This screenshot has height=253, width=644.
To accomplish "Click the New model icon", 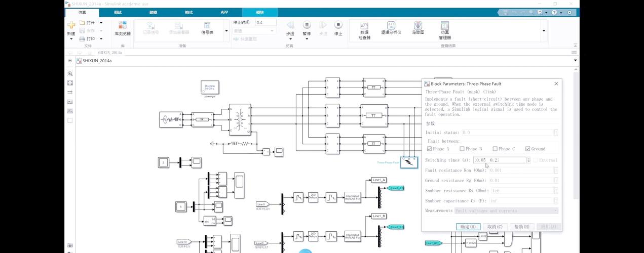I will pos(71,24).
